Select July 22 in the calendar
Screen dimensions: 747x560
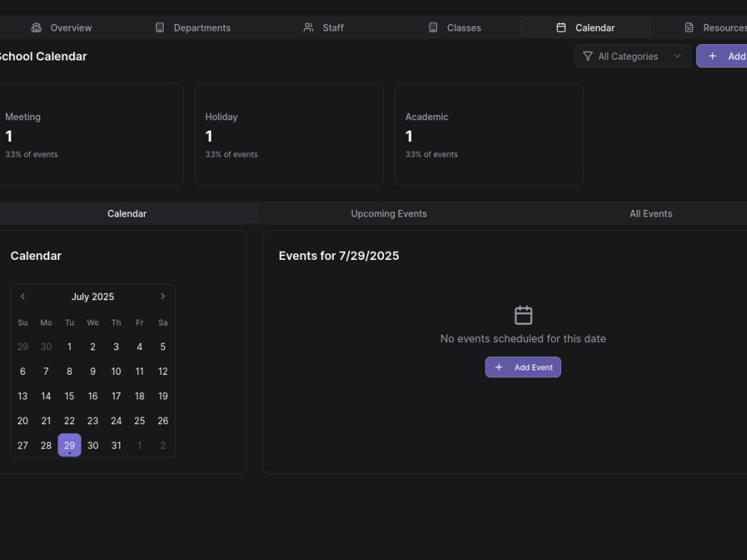coord(69,421)
